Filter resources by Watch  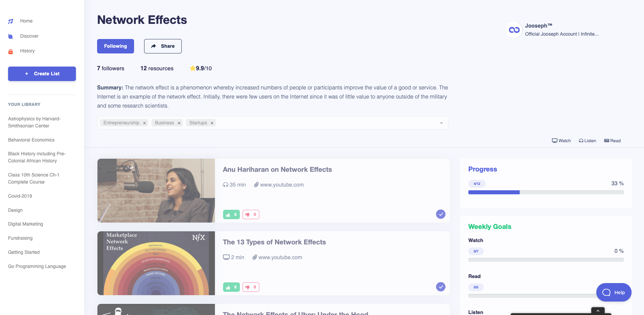tap(561, 141)
